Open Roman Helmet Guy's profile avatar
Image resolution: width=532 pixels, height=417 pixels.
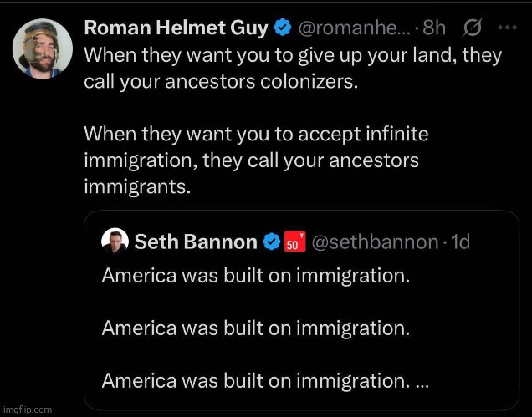(42, 48)
